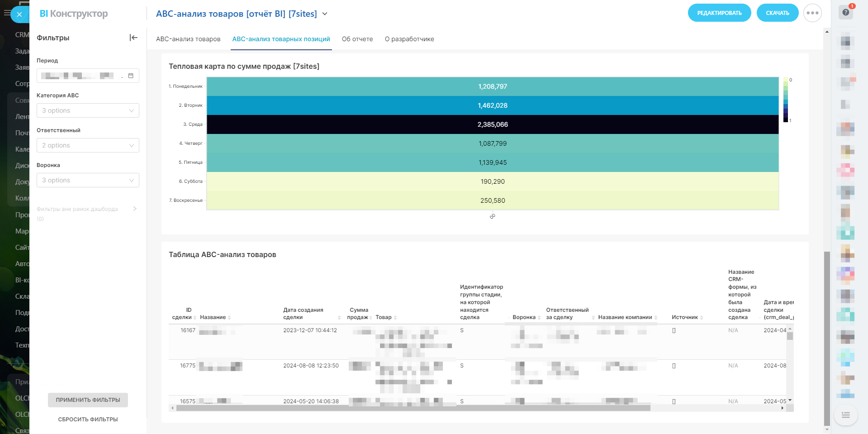Open the Об отчете tab
This screenshot has height=434, width=868.
(357, 39)
